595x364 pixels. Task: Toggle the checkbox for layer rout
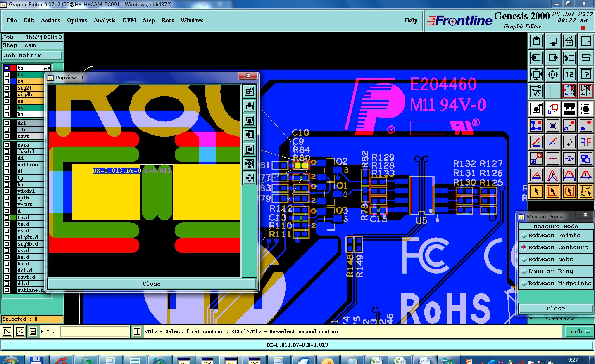[x=7, y=136]
